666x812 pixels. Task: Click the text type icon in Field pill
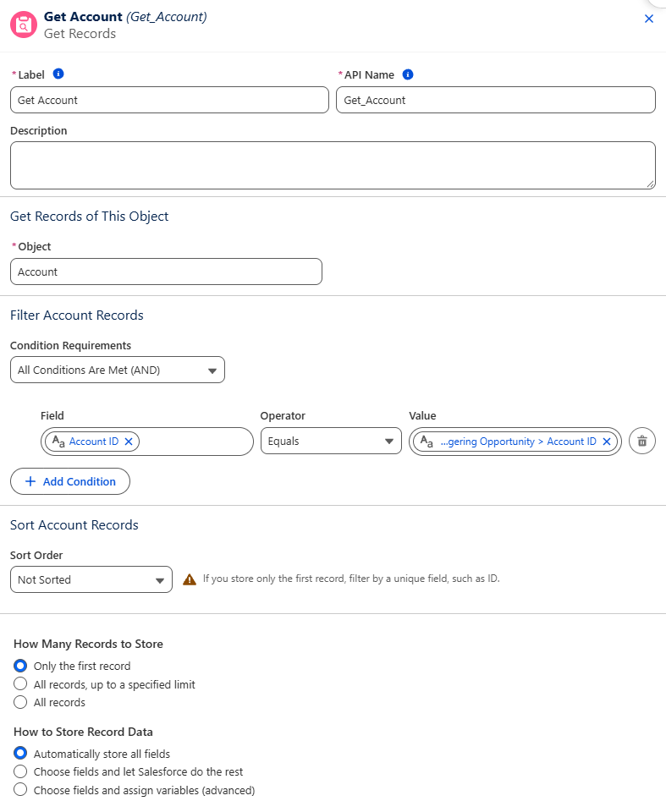pos(58,442)
